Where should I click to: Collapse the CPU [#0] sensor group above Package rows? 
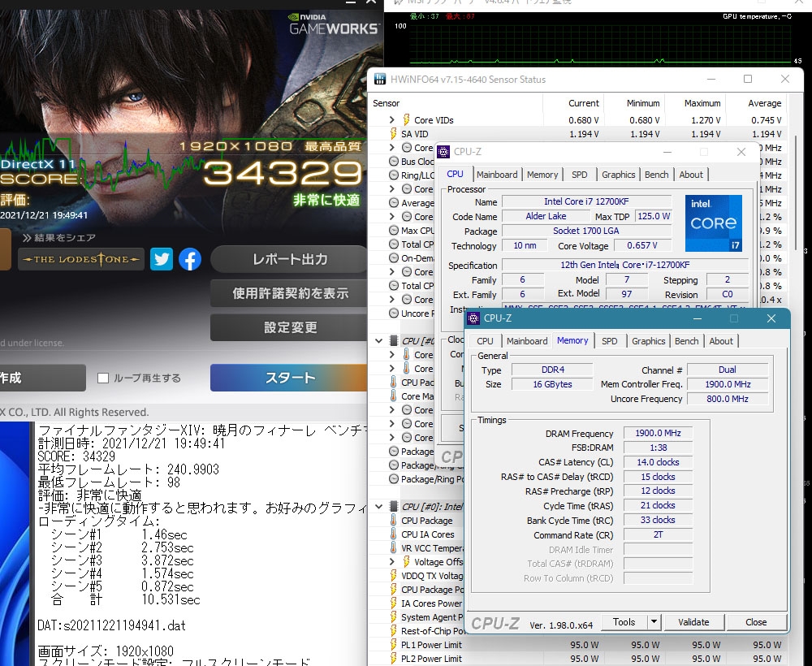(379, 341)
